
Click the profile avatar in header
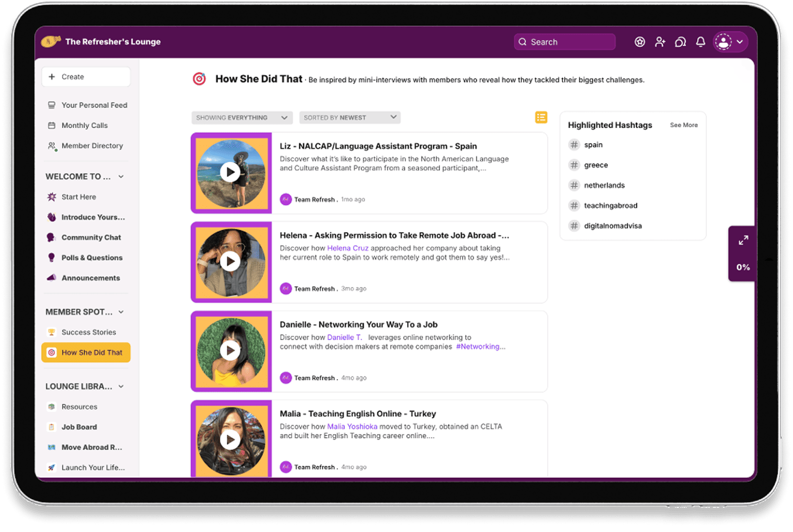tap(723, 42)
